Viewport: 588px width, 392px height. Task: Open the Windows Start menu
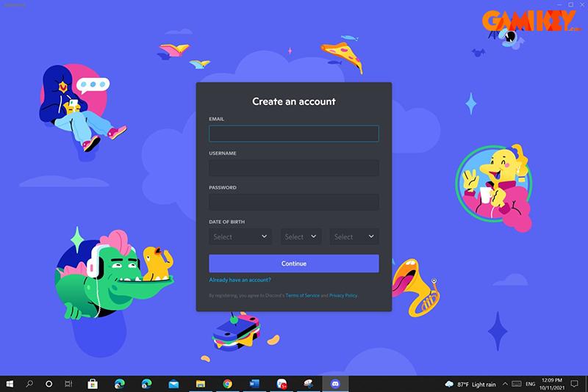click(x=10, y=384)
